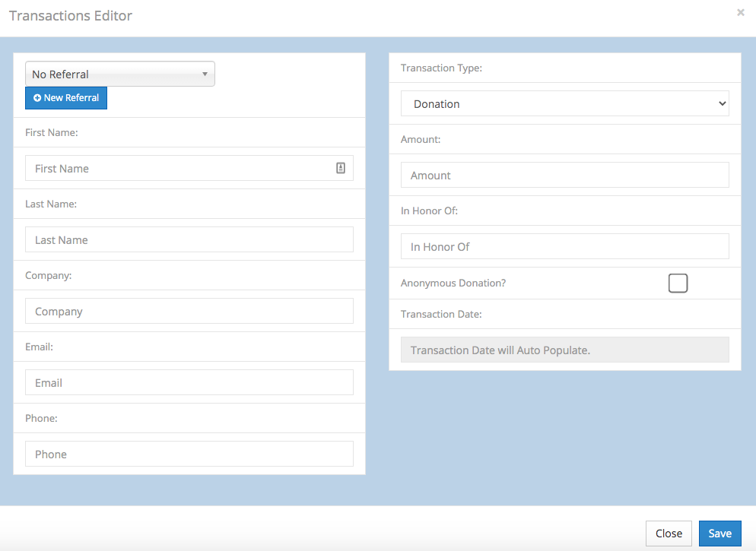756x551 pixels.
Task: Focus the Phone input field
Action: click(x=189, y=454)
